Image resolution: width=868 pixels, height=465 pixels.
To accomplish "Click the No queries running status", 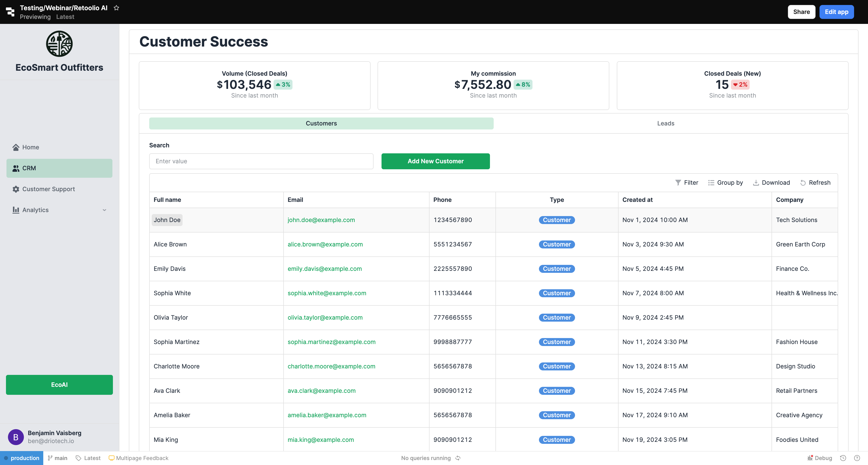I will (x=426, y=458).
